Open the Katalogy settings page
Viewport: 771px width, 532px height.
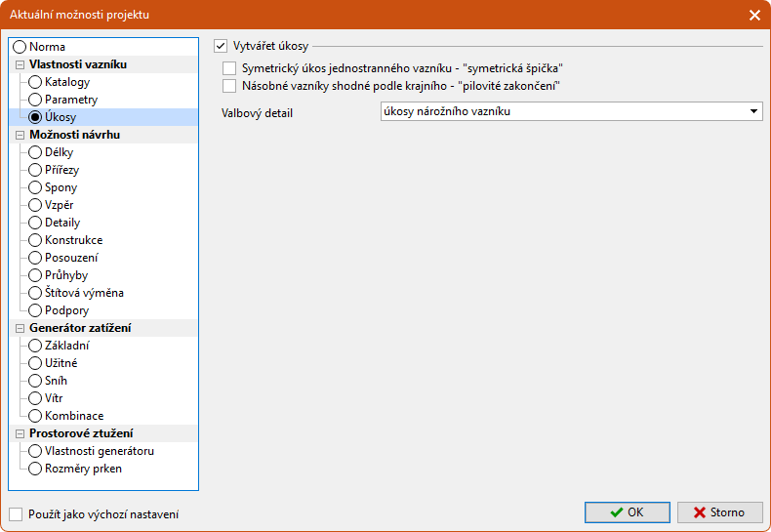pyautogui.click(x=66, y=82)
